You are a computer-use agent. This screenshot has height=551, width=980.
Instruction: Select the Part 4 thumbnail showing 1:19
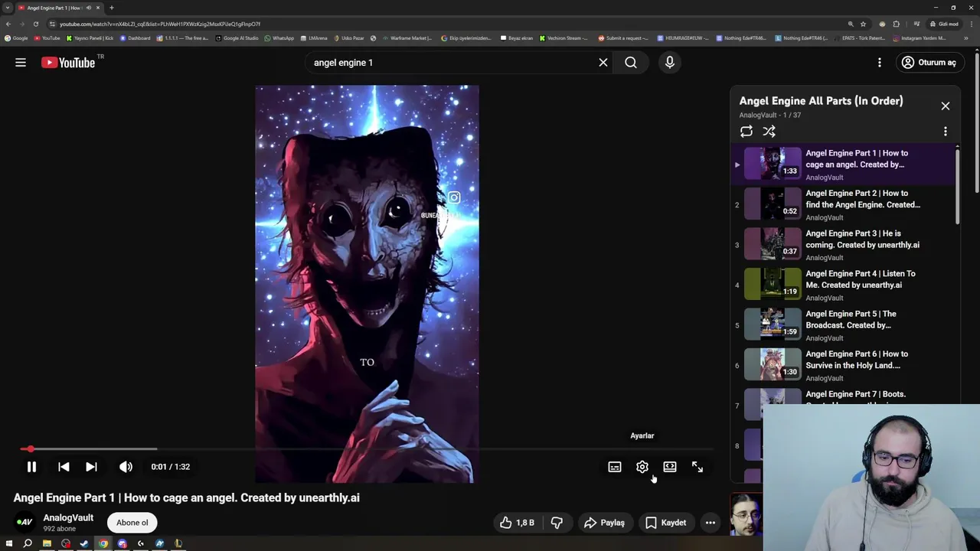(x=773, y=284)
